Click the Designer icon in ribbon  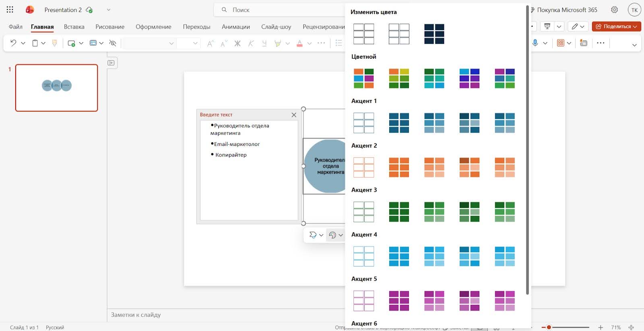[584, 43]
